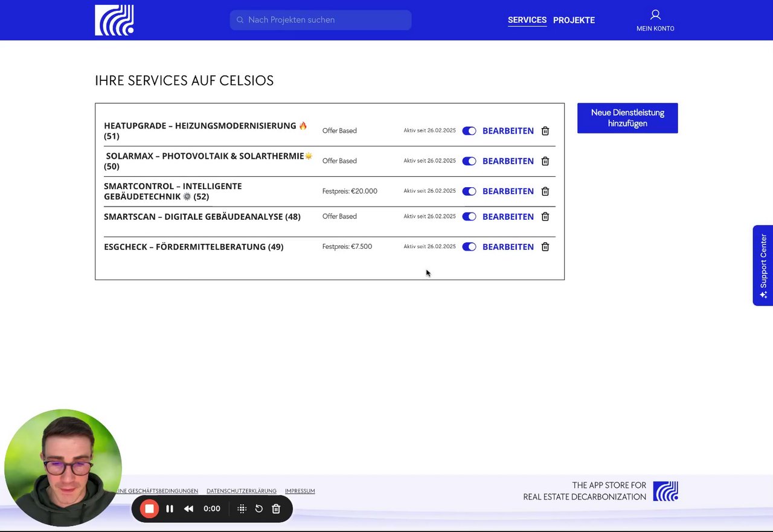Toggle the SolarMax service active switch
Viewport: 773px width, 532px height.
(469, 161)
